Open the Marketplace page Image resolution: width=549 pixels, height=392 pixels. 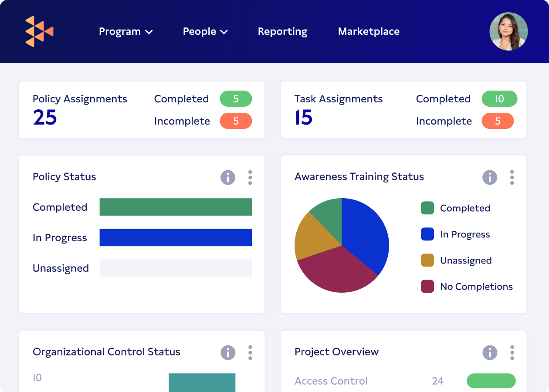click(368, 31)
